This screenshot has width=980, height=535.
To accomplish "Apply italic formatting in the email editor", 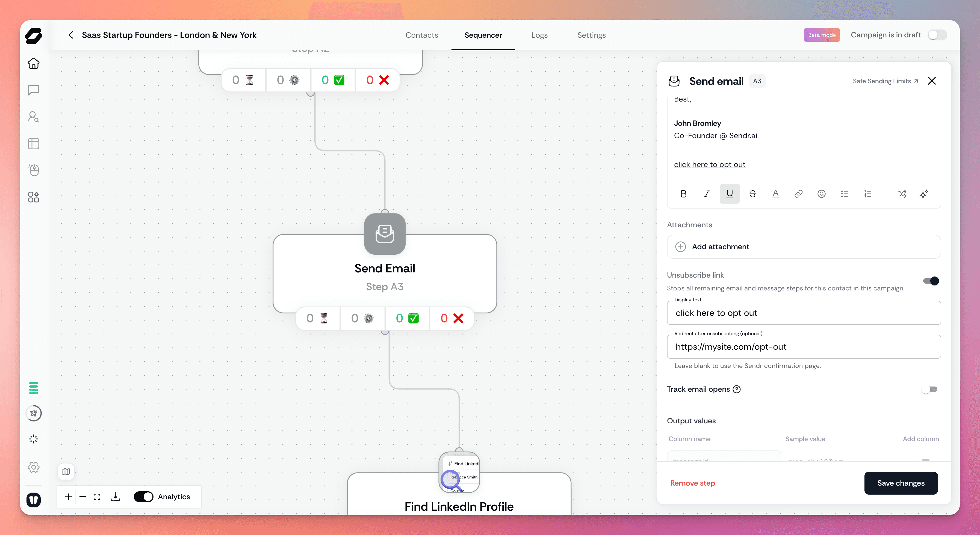I will [707, 194].
